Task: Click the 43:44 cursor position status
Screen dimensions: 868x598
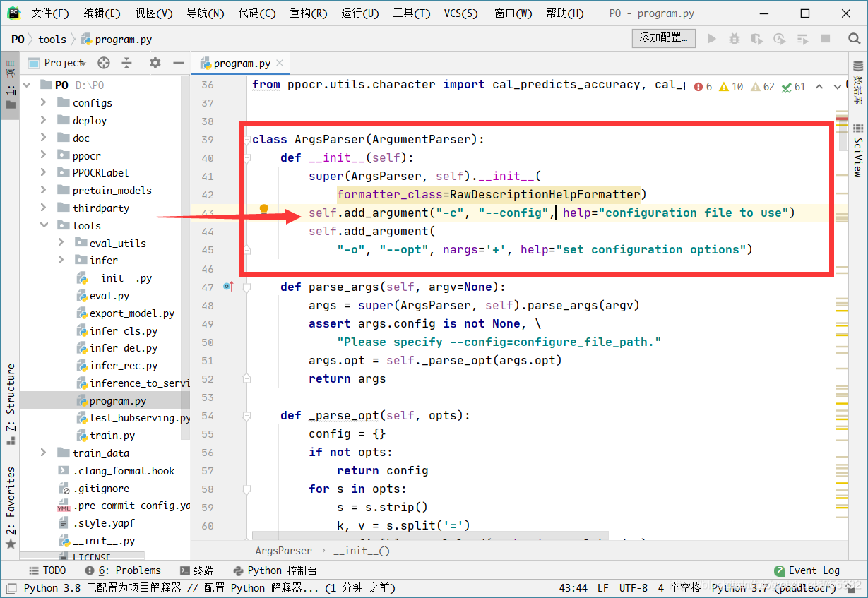Action: (573, 588)
